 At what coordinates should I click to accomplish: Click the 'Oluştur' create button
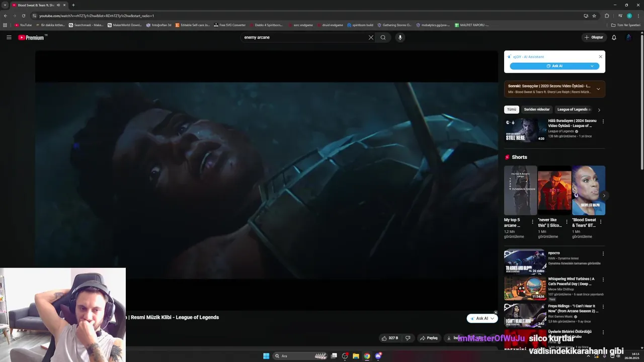594,37
